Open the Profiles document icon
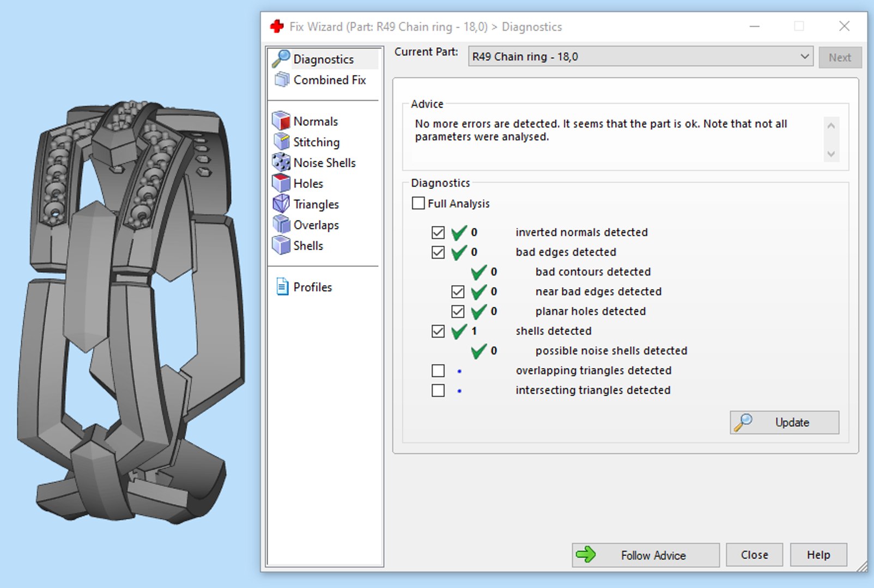874x588 pixels. [x=282, y=286]
